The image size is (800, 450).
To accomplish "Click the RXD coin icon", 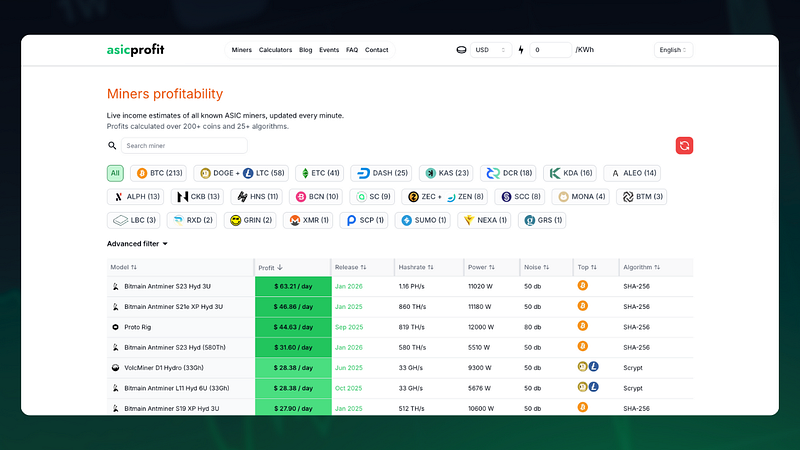I will click(x=178, y=220).
